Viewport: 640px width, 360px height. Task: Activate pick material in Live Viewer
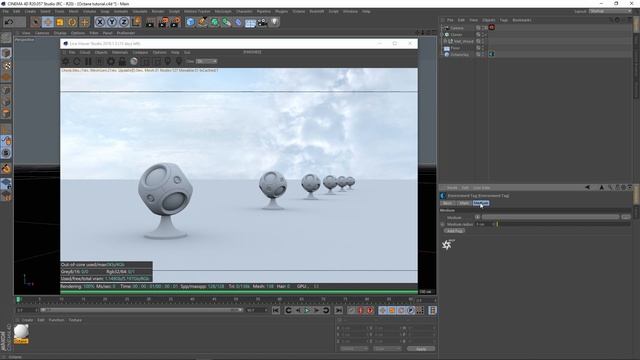point(179,62)
